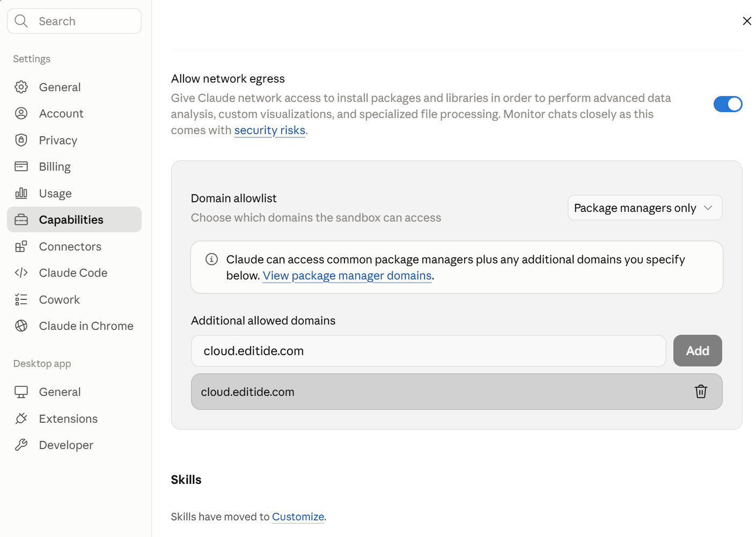The height and width of the screenshot is (537, 756).
Task: Click the Usage bar chart icon
Action: coord(21,193)
